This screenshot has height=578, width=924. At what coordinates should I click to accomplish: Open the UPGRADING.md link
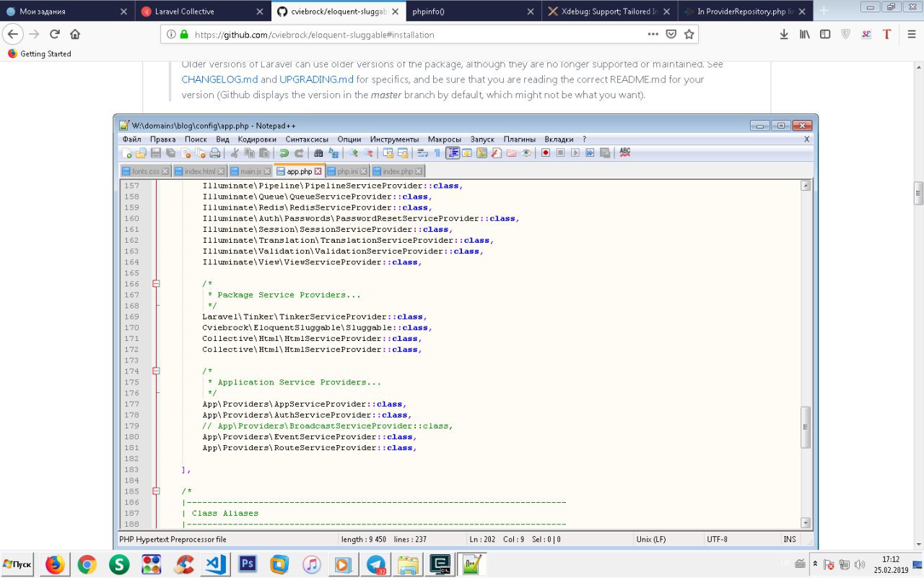pos(316,79)
